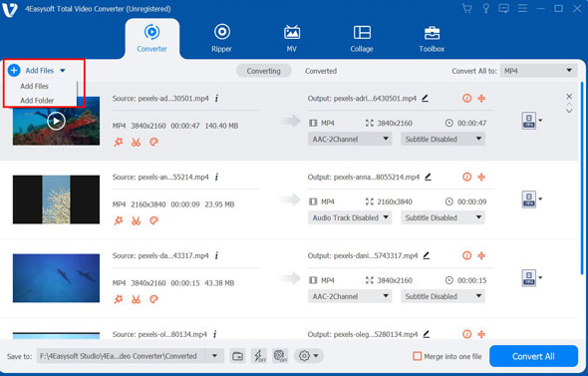
Task: Show media info for pexels-an...55214.mp4 source
Action: coord(216,178)
